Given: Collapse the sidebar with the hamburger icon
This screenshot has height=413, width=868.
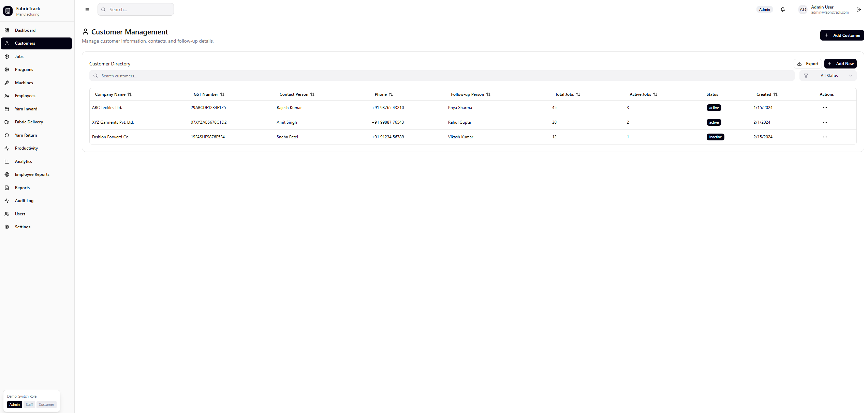Looking at the screenshot, I should pos(87,10).
